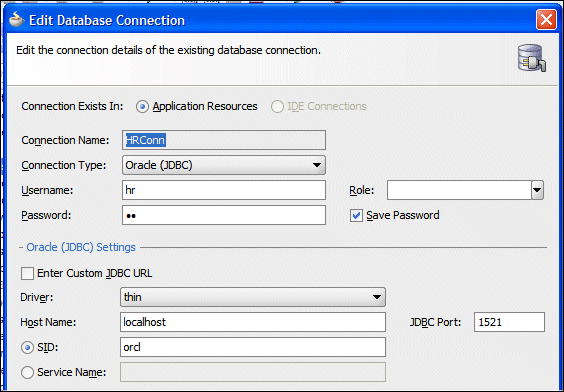
Task: Click the database connection icon in header
Action: [532, 58]
